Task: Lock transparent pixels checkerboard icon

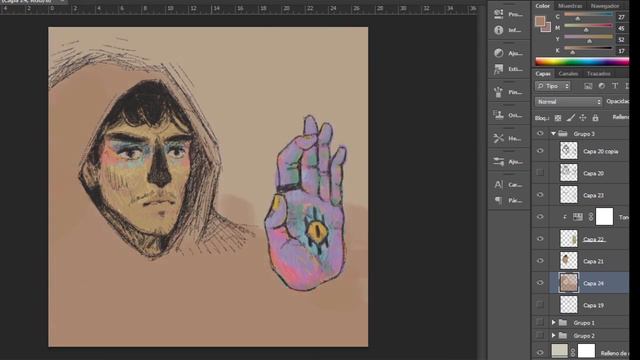Action: coord(558,118)
